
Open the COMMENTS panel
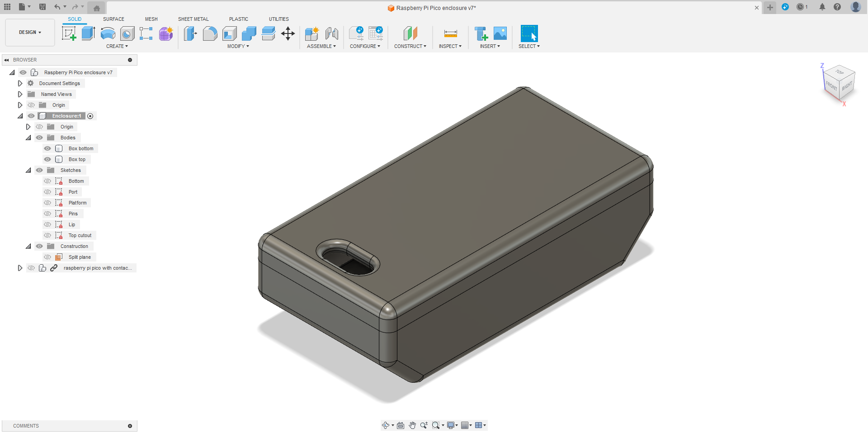tap(26, 426)
